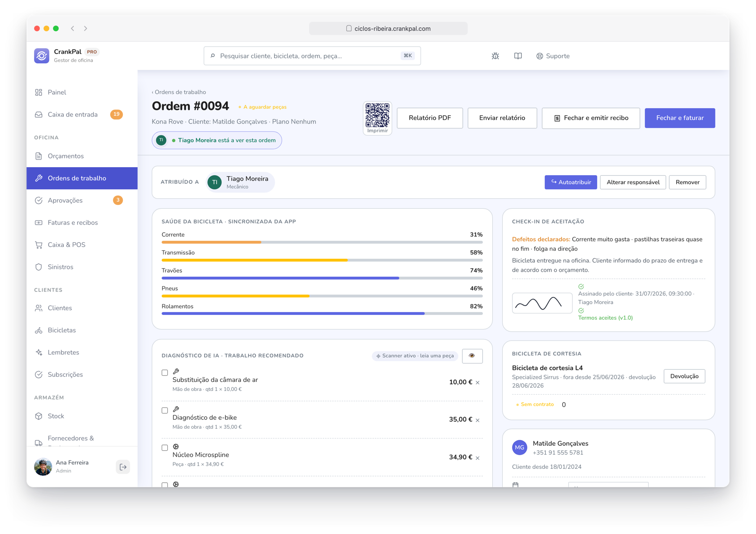The width and height of the screenshot is (756, 534).
Task: Click the Sinistros shield icon
Action: (x=39, y=267)
